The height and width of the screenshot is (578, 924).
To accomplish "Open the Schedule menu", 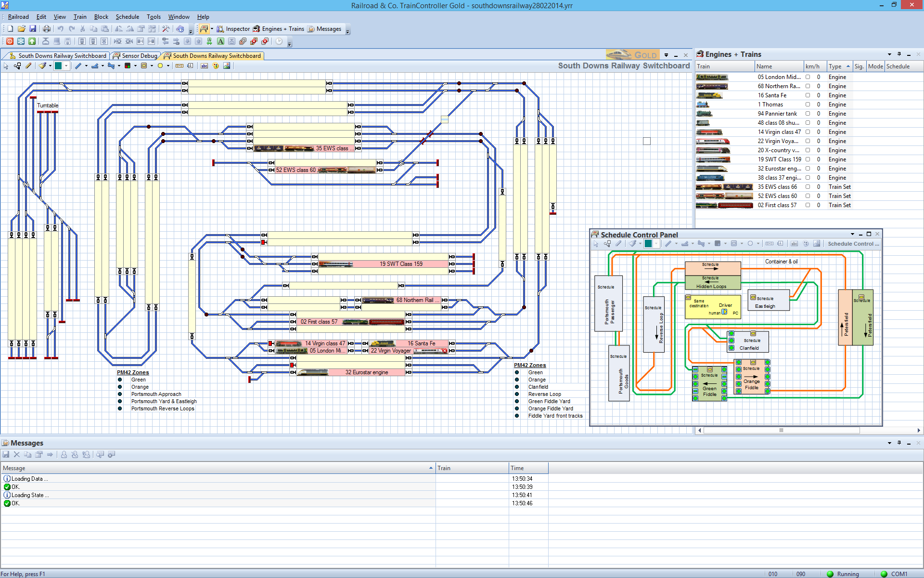I will (x=127, y=17).
